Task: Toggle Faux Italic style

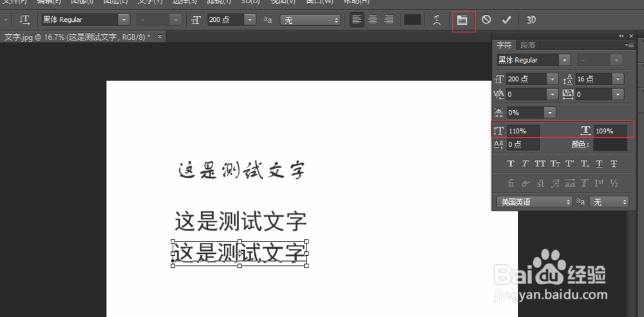Action: (525, 164)
